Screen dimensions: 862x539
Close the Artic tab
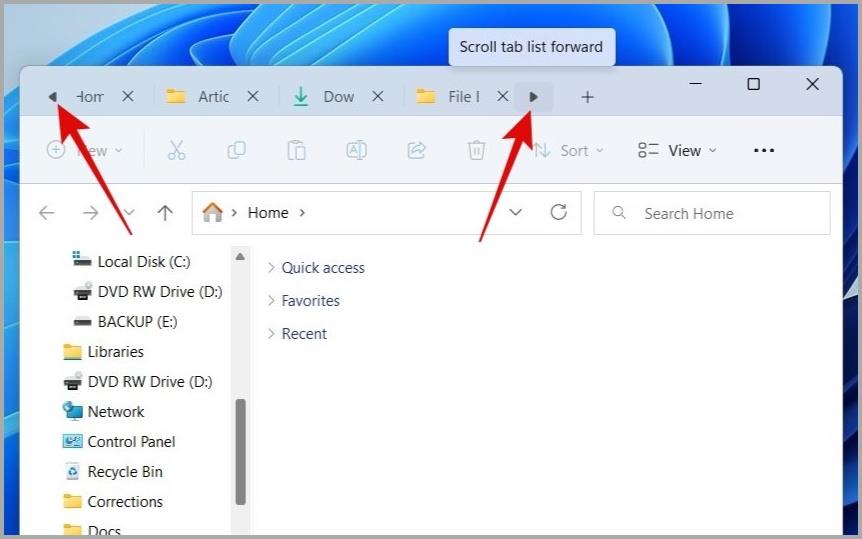[253, 96]
